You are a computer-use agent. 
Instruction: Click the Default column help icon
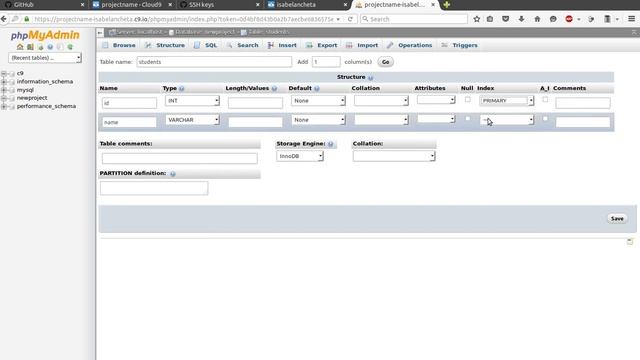click(317, 89)
